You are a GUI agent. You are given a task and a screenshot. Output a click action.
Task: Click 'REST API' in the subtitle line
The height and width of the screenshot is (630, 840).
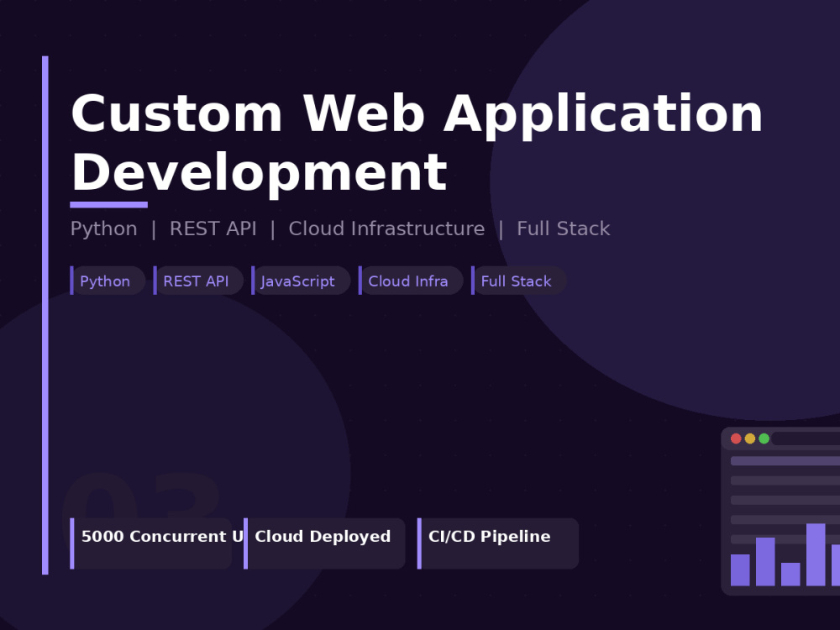pos(213,228)
